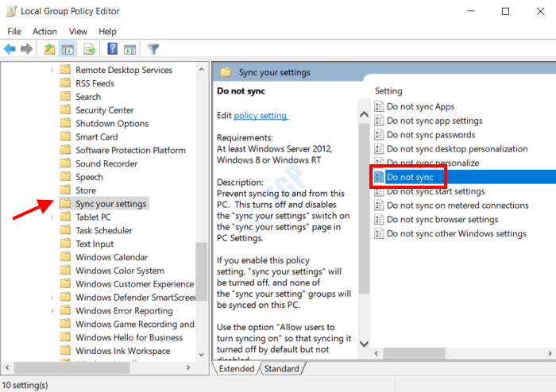Click the Forward arrow in the toolbar
The width and height of the screenshot is (556, 392).
pyautogui.click(x=27, y=49)
